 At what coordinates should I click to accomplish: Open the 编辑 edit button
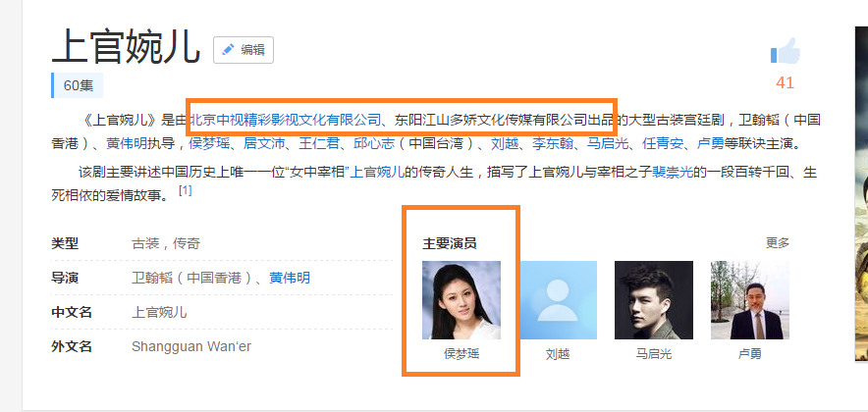244,50
